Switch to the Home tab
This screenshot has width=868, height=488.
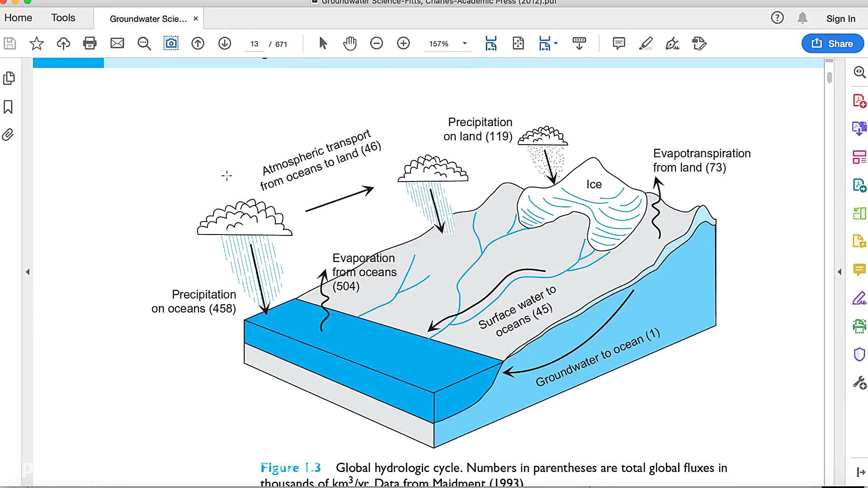click(x=18, y=18)
